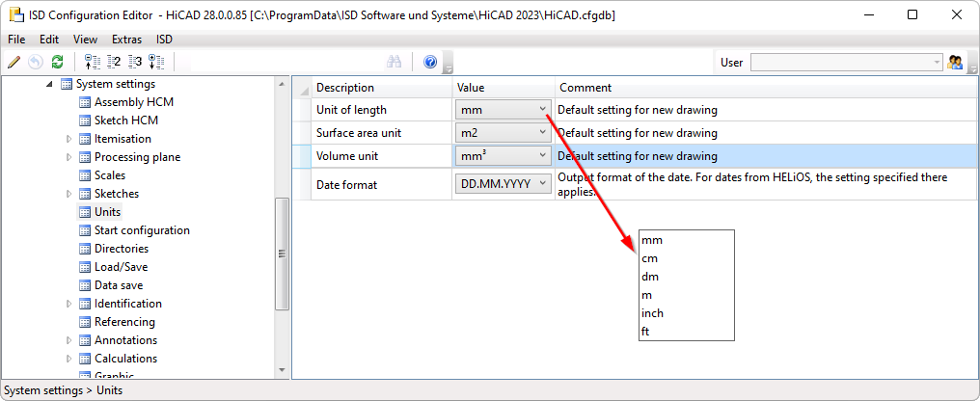Click the "Output format of the date" comment cell
The width and height of the screenshot is (980, 401).
pos(766,184)
